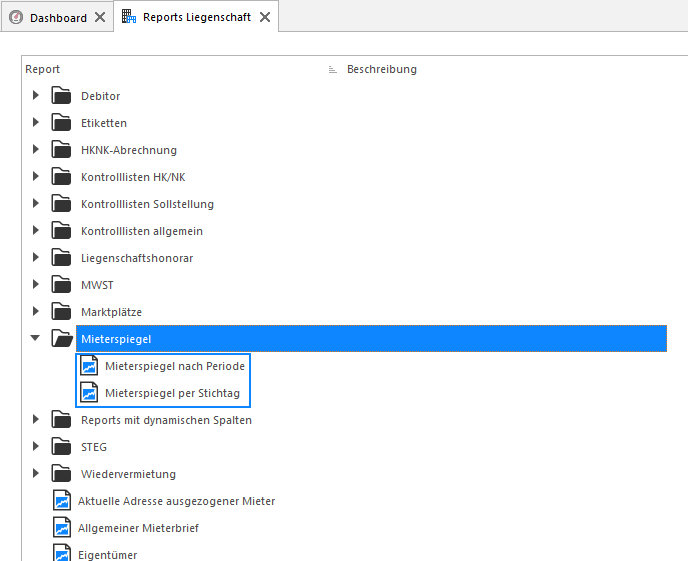
Task: Expand the Debitor folder
Action: point(36,95)
